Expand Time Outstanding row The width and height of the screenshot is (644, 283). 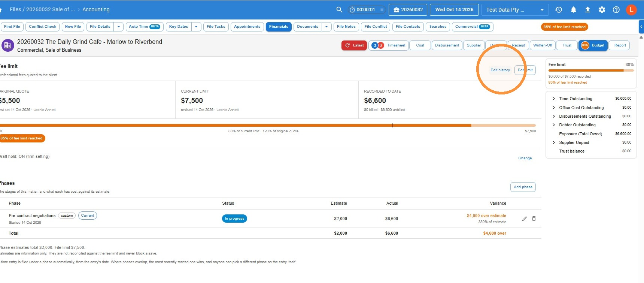pyautogui.click(x=554, y=99)
